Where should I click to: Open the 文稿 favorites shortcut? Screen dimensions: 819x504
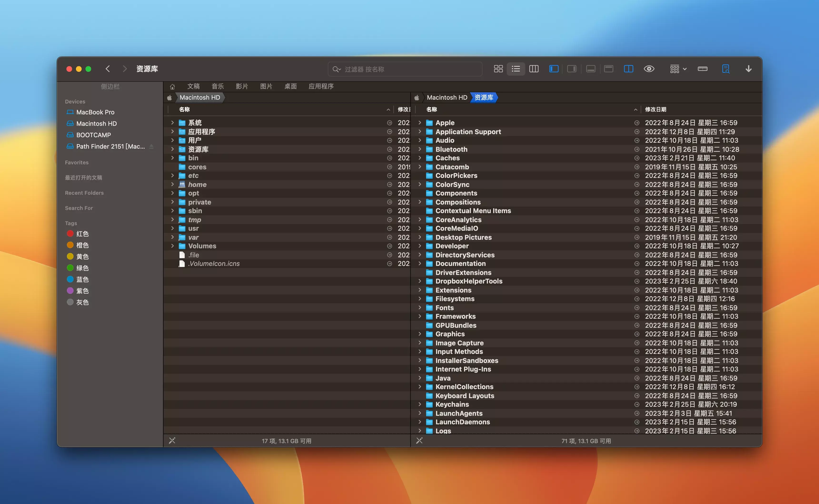(x=194, y=86)
